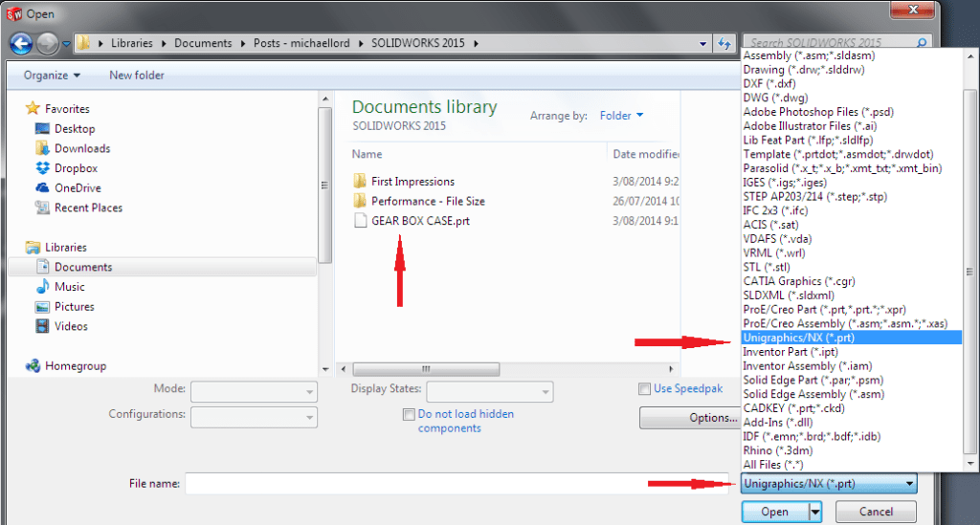980x525 pixels.
Task: Open the Dropbox favorites location
Action: click(x=76, y=168)
